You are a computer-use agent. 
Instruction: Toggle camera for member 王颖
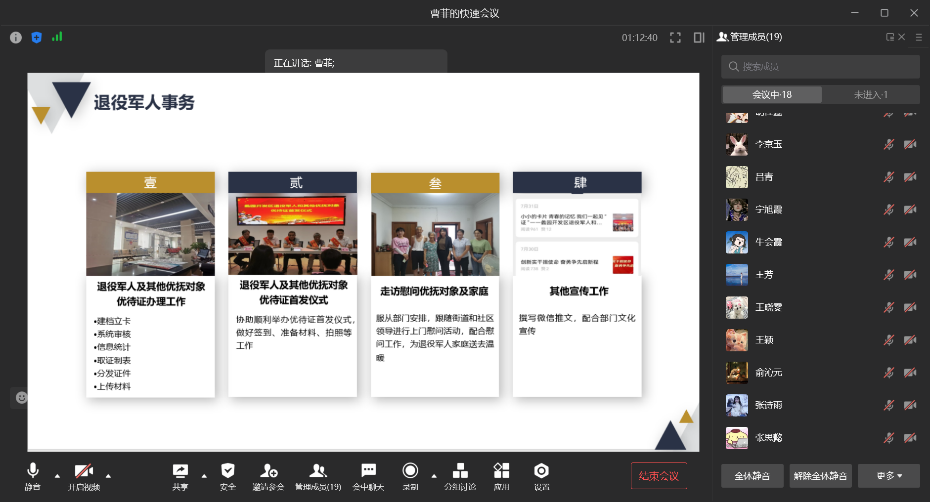pyautogui.click(x=909, y=340)
